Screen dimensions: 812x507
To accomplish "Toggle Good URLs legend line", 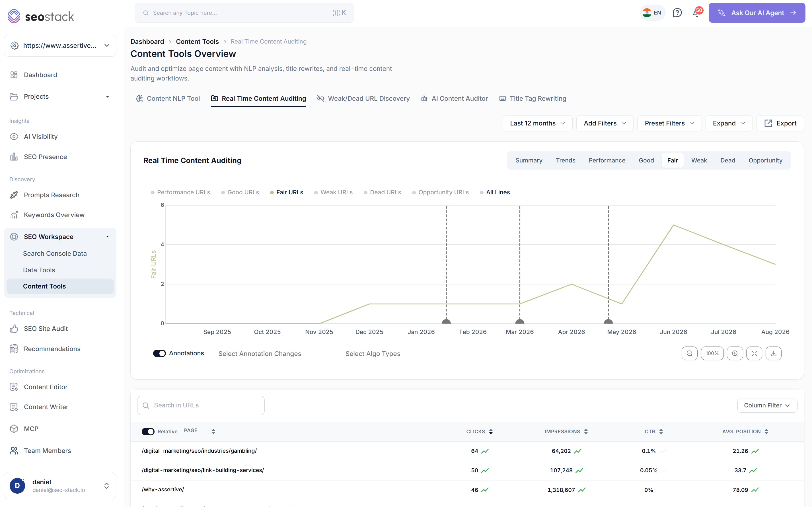I will coord(240,192).
